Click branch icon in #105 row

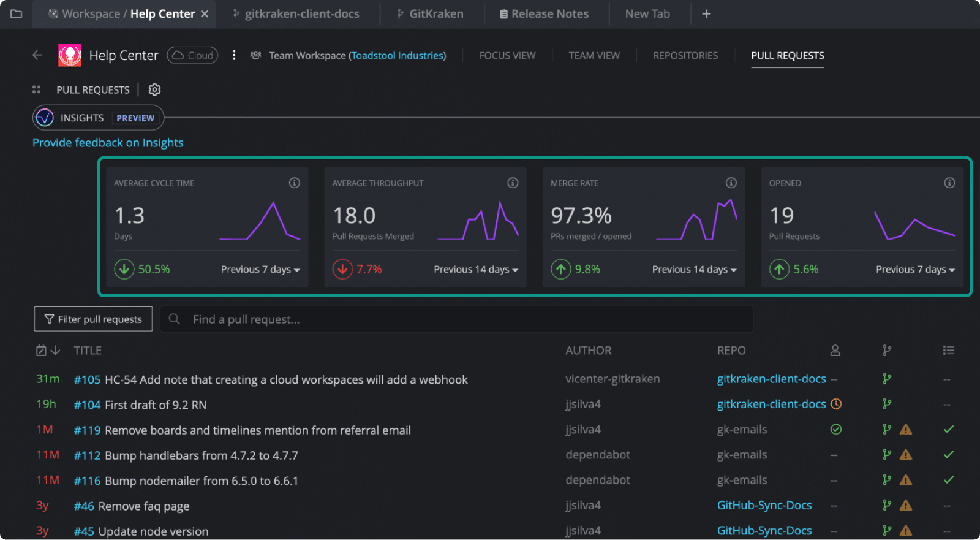(887, 379)
